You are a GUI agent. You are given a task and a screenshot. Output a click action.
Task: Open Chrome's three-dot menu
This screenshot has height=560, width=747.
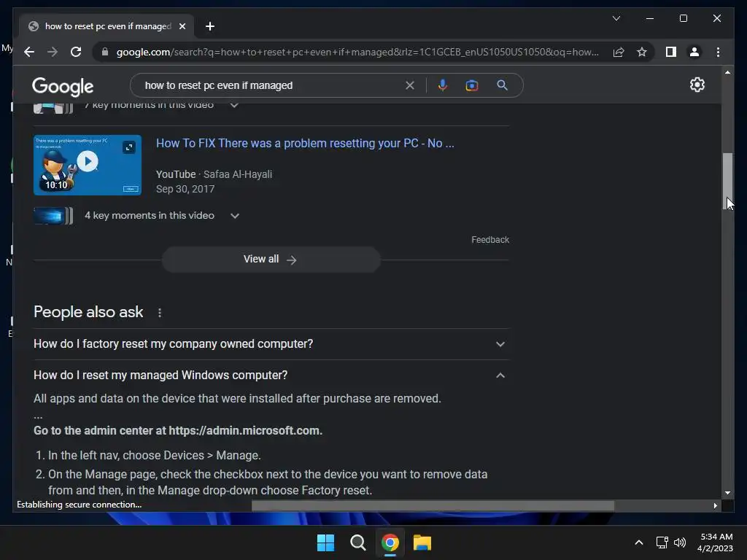(x=718, y=52)
